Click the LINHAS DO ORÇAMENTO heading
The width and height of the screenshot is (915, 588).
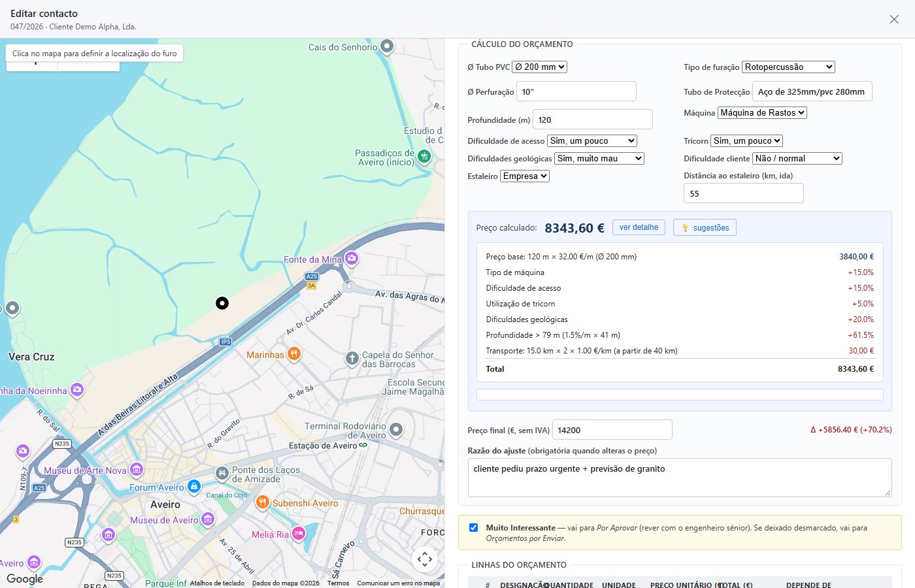(x=519, y=565)
